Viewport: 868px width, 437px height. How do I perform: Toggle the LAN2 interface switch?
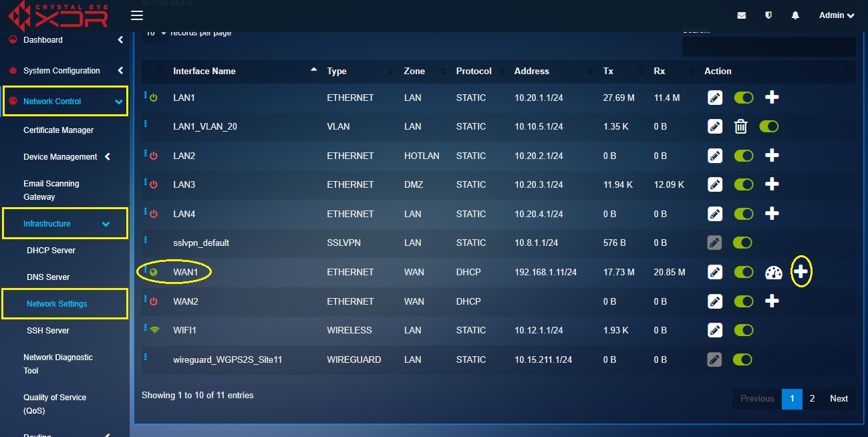pyautogui.click(x=744, y=156)
